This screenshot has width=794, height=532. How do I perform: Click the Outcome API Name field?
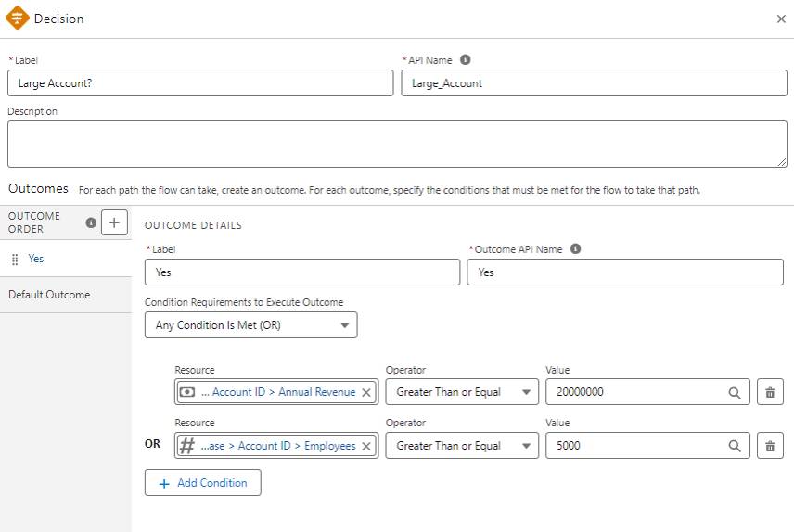click(x=625, y=272)
